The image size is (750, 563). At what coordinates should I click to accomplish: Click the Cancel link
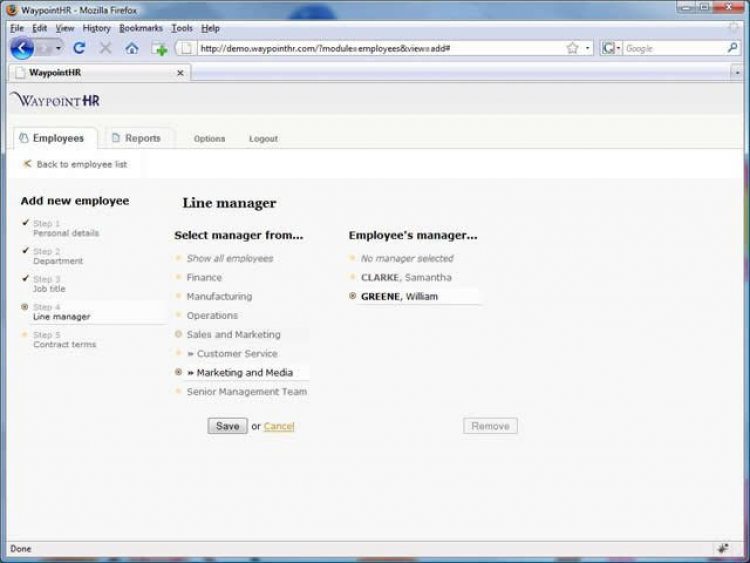pyautogui.click(x=279, y=426)
